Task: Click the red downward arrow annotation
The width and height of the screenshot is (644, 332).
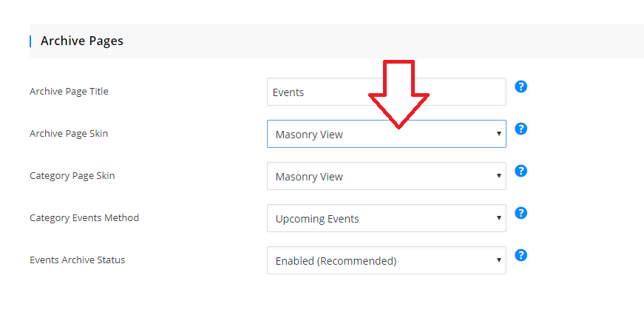Action: point(399,94)
